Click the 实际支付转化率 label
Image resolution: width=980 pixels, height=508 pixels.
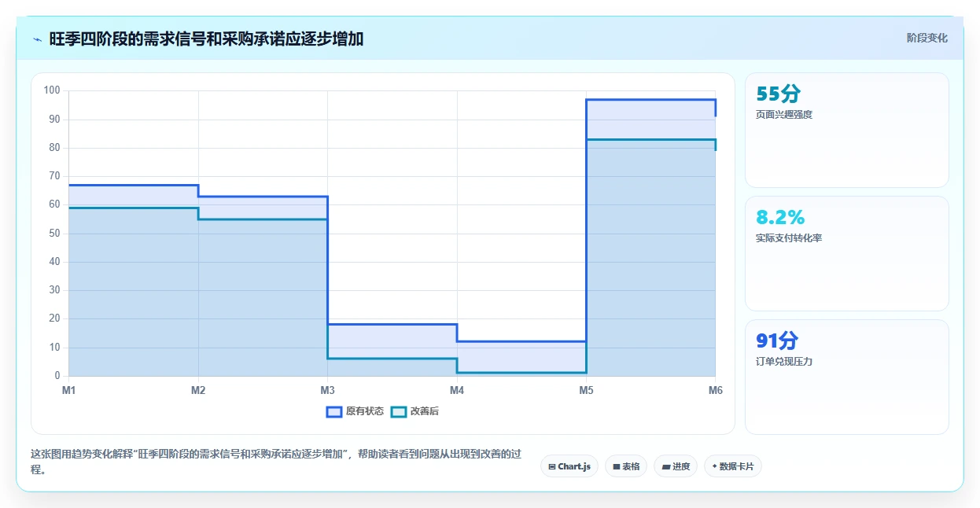789,238
